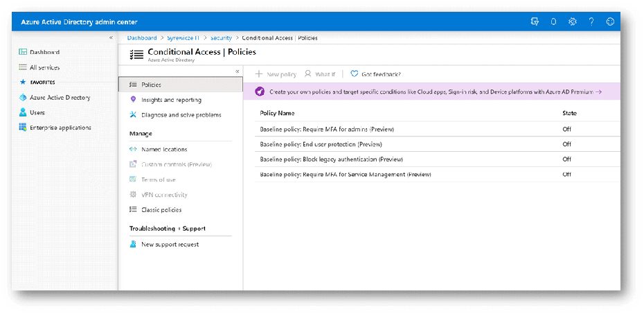Click the Diagnose wrench icon
Image resolution: width=644 pixels, height=314 pixels.
click(x=133, y=114)
